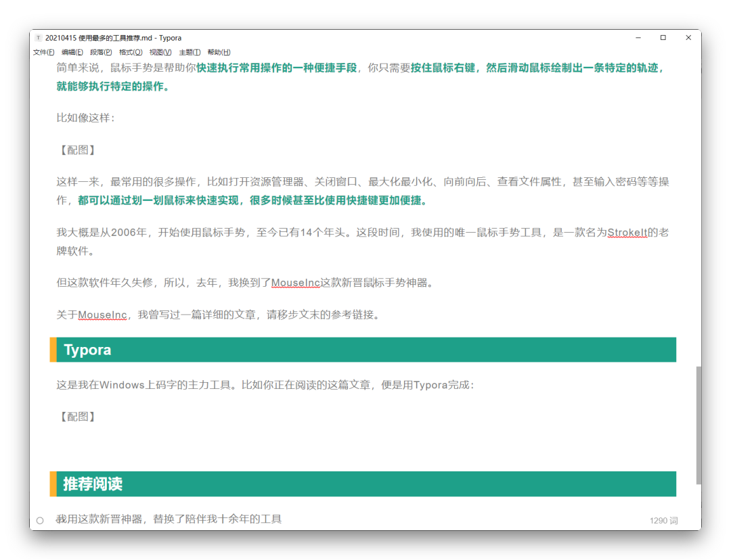Click the list item 我用这款新晋神器
The width and height of the screenshot is (731, 560).
tap(169, 519)
